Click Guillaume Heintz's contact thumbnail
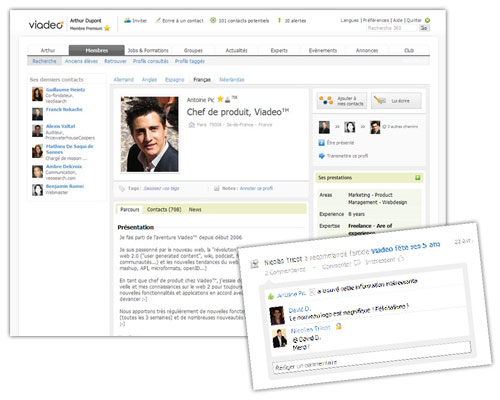 (37, 94)
